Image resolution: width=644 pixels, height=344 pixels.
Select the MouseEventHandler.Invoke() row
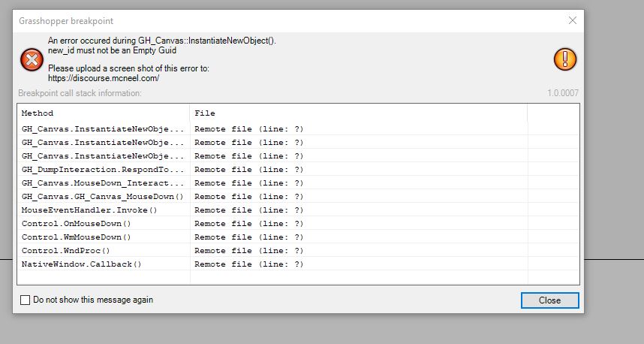coord(89,210)
